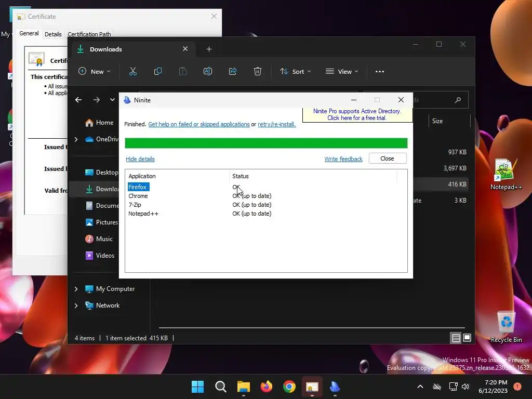The height and width of the screenshot is (399, 532).
Task: Open Videos in the navigation pane
Action: point(99,256)
